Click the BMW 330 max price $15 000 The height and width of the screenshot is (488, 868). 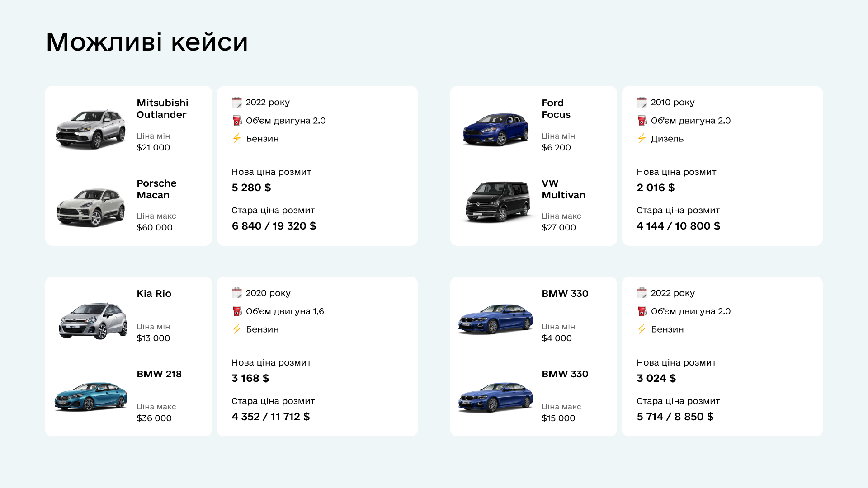(558, 418)
